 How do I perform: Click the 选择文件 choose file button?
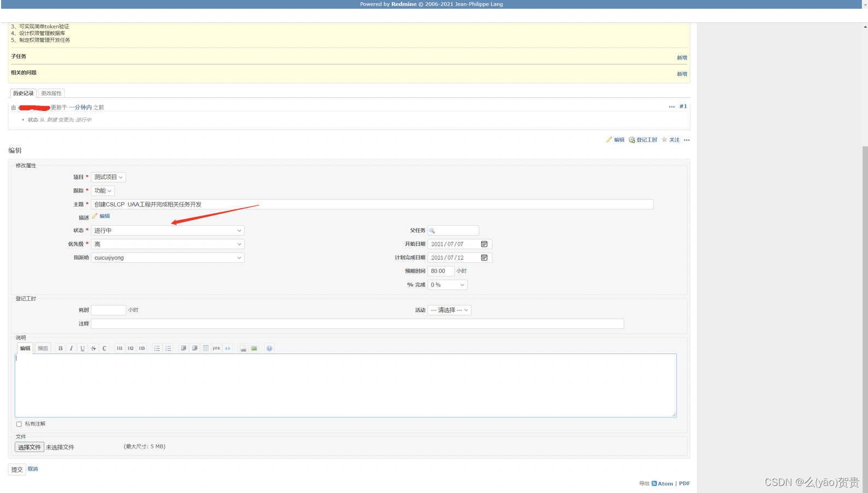(x=30, y=447)
